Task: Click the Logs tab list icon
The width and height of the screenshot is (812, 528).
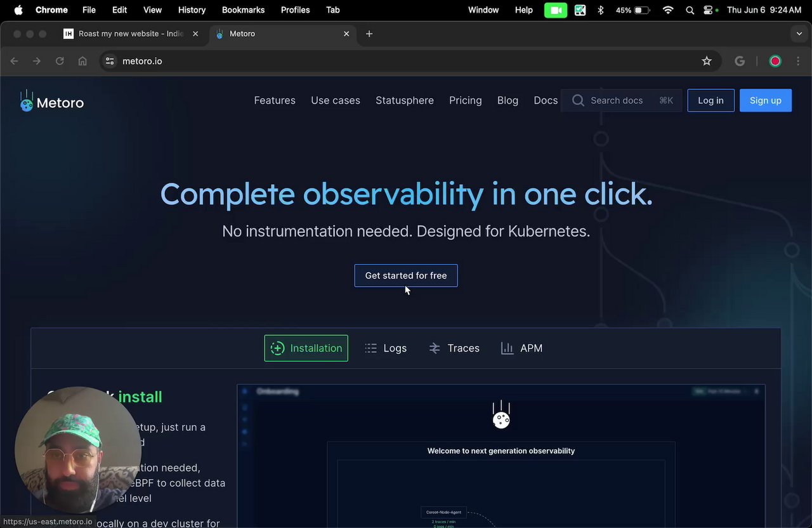Action: (371, 348)
